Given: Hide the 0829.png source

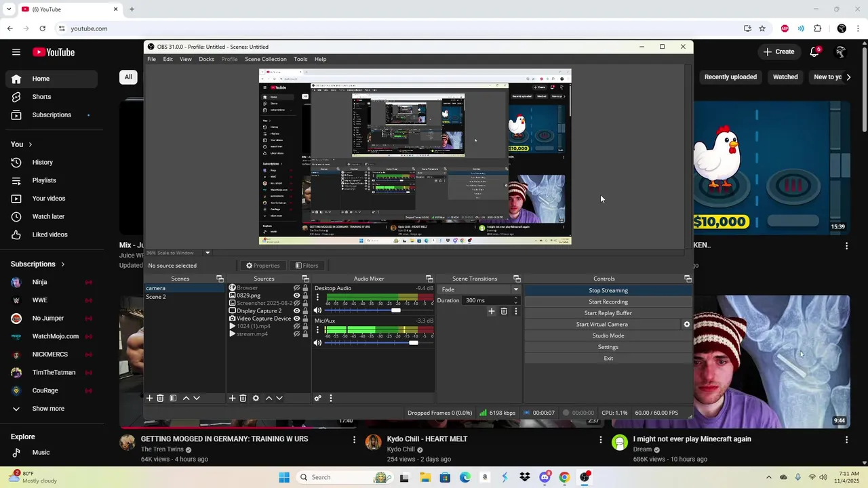Looking at the screenshot, I should (296, 296).
